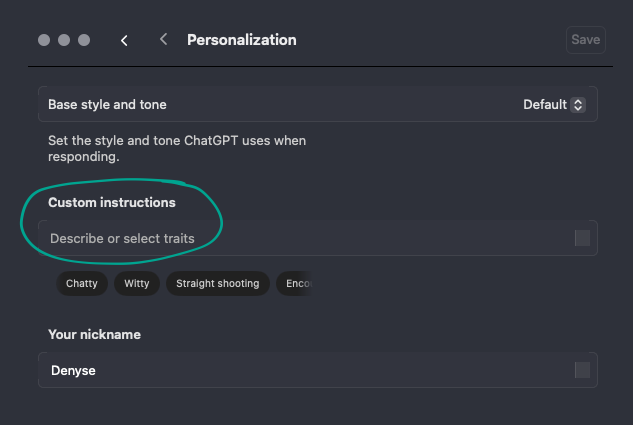Image resolution: width=633 pixels, height=425 pixels.
Task: Toggle the Chatty trait chip
Action: coord(82,283)
